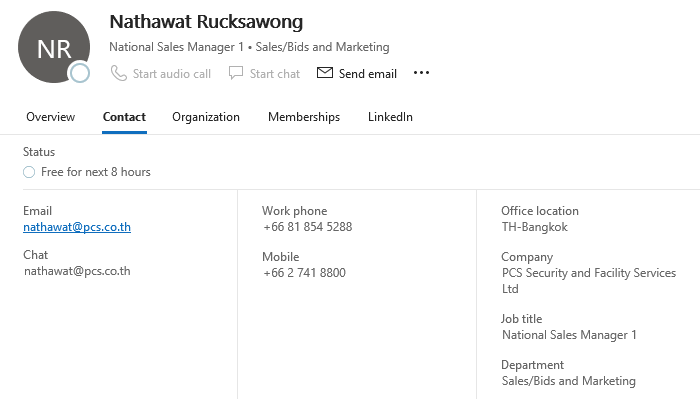Image resolution: width=700 pixels, height=399 pixels.
Task: Click office location TH-Bangkok
Action: [x=534, y=227]
